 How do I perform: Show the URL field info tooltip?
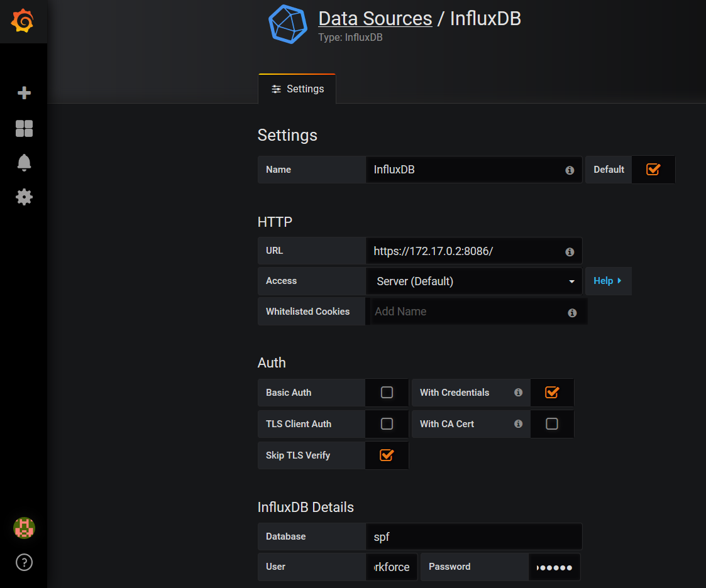click(570, 251)
